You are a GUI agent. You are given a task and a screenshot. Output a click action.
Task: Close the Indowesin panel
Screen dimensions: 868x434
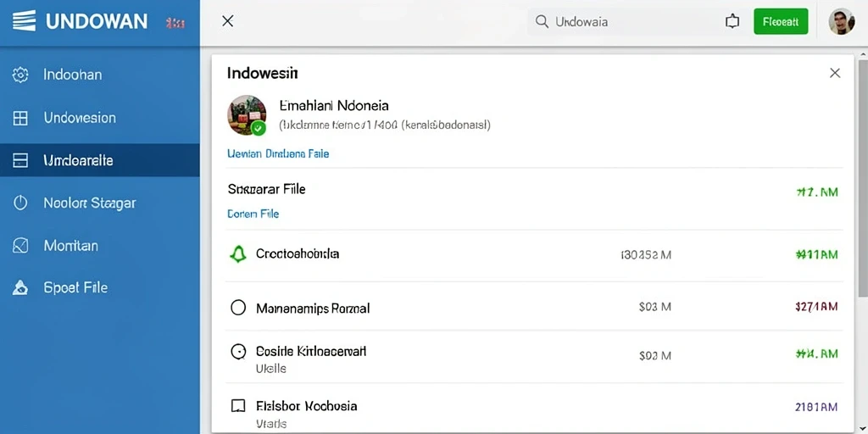(x=835, y=73)
